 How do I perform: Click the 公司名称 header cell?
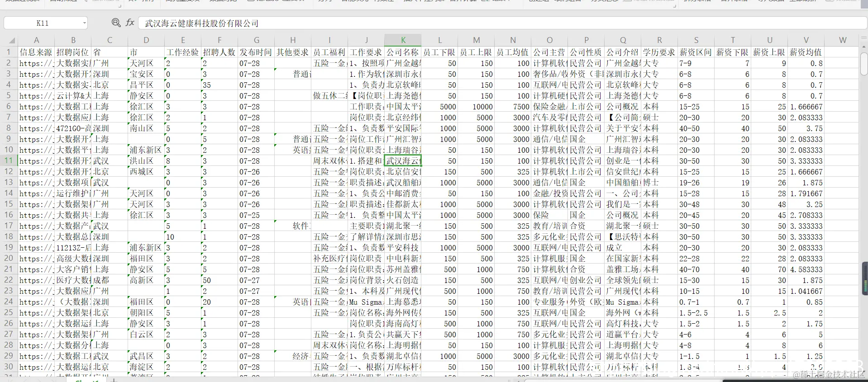(x=403, y=52)
